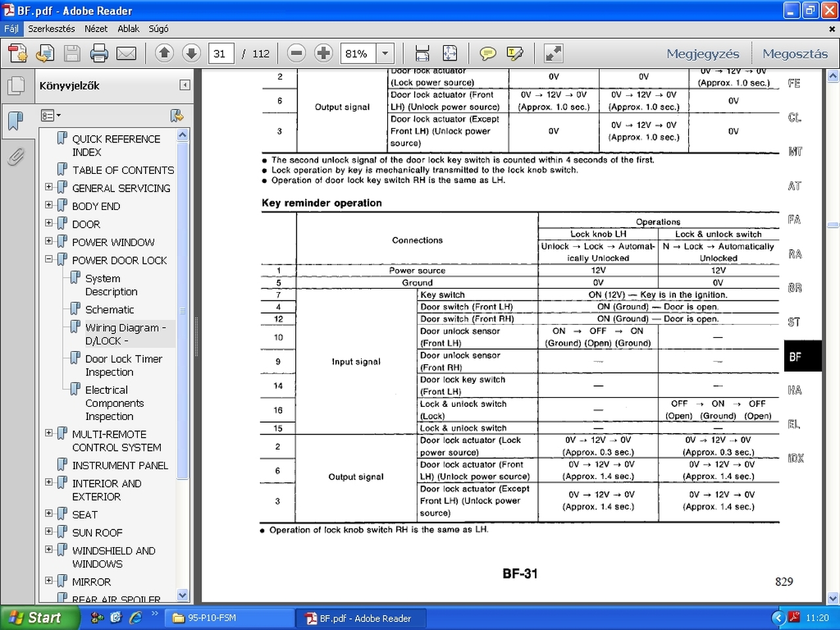Open the Fájl menu
This screenshot has width=840, height=630.
tap(11, 29)
